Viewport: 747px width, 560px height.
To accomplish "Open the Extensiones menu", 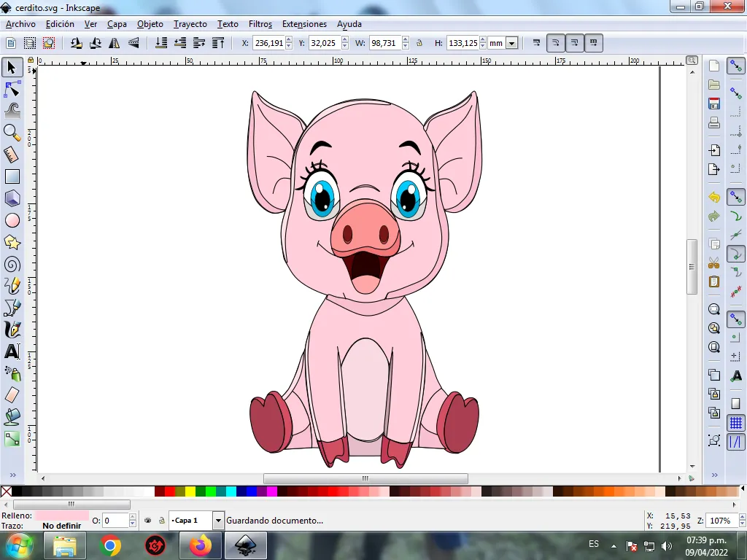I will [x=304, y=24].
